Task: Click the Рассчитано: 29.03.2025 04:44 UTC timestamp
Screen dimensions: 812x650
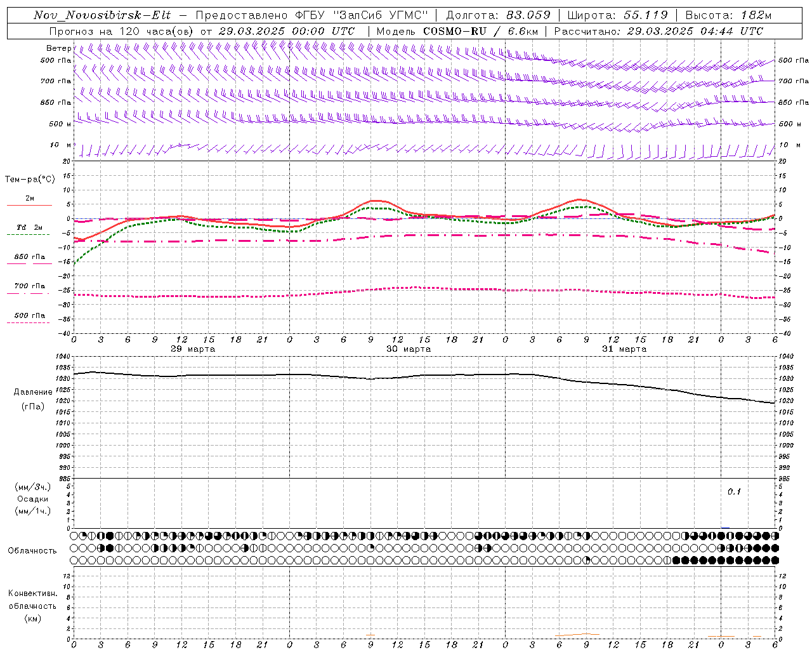Action: pos(658,31)
